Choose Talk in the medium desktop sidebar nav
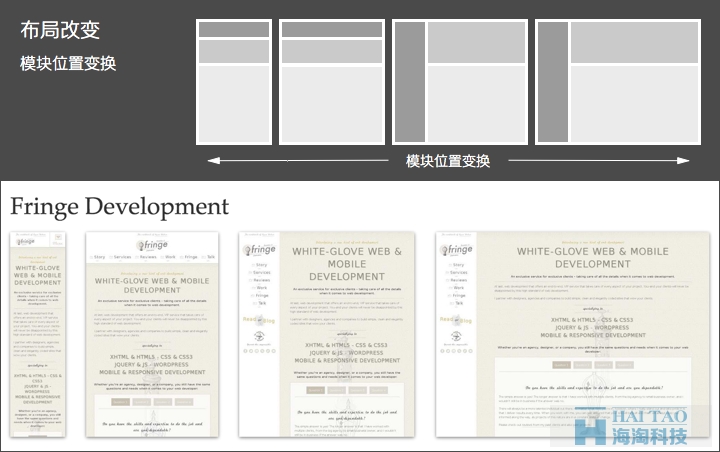Viewport: 720px width, 452px height. (260, 303)
